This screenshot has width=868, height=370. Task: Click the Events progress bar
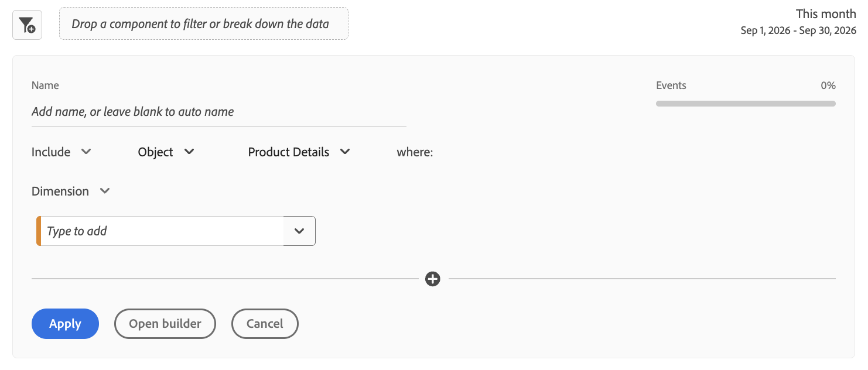click(746, 104)
